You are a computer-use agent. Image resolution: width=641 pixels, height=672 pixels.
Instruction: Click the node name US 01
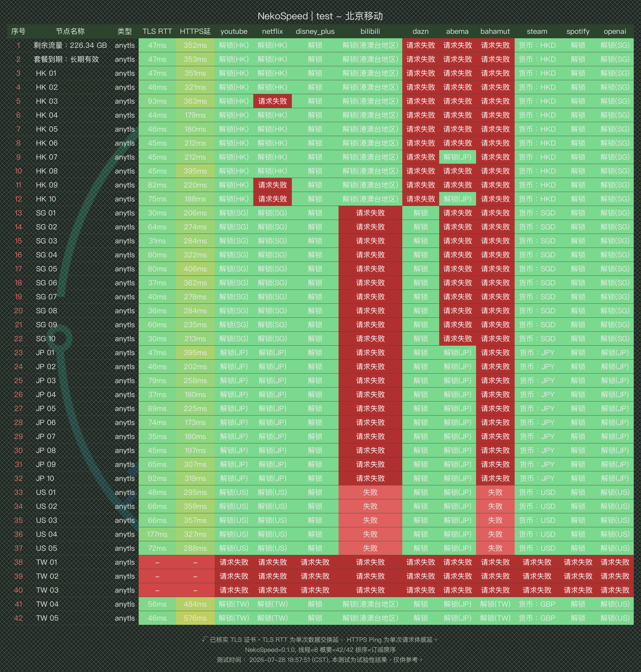[x=46, y=492]
